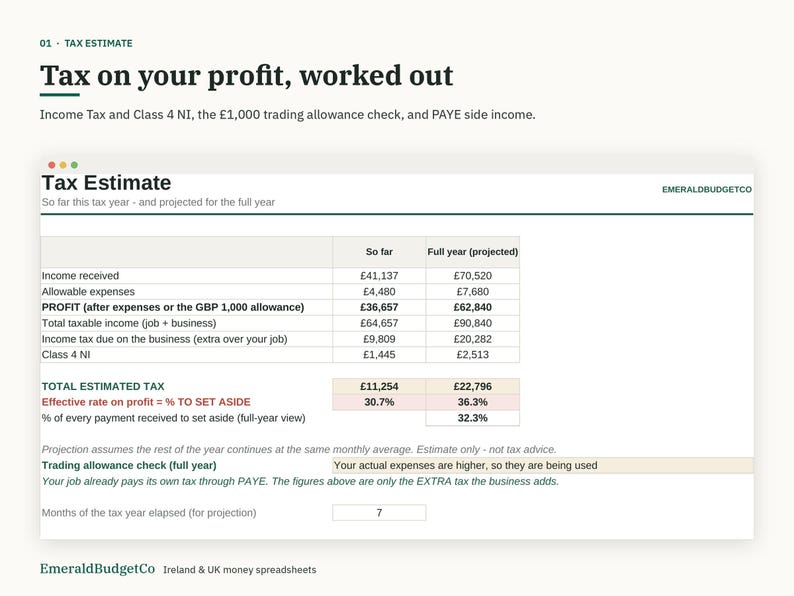Click 'Ireland & UK money spreadsheets' tagline
The image size is (794, 596).
pyautogui.click(x=240, y=570)
